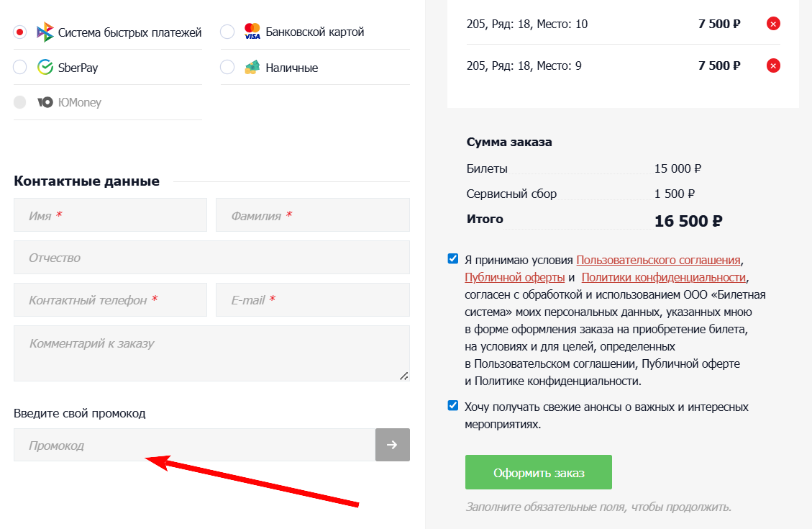Image resolution: width=812 pixels, height=529 pixels.
Task: Click the Комментарий к заказу text area
Action: tap(211, 353)
